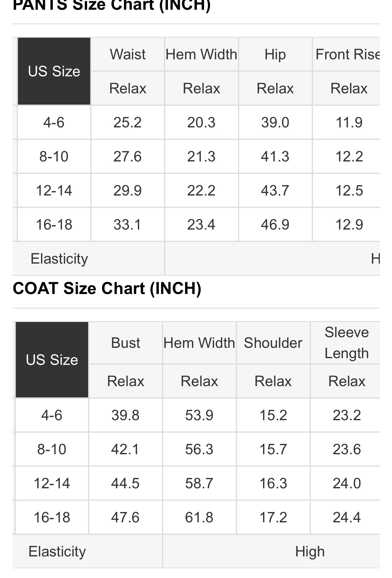Click the sleeve length value 24.4
The image size is (392, 578).
click(347, 517)
